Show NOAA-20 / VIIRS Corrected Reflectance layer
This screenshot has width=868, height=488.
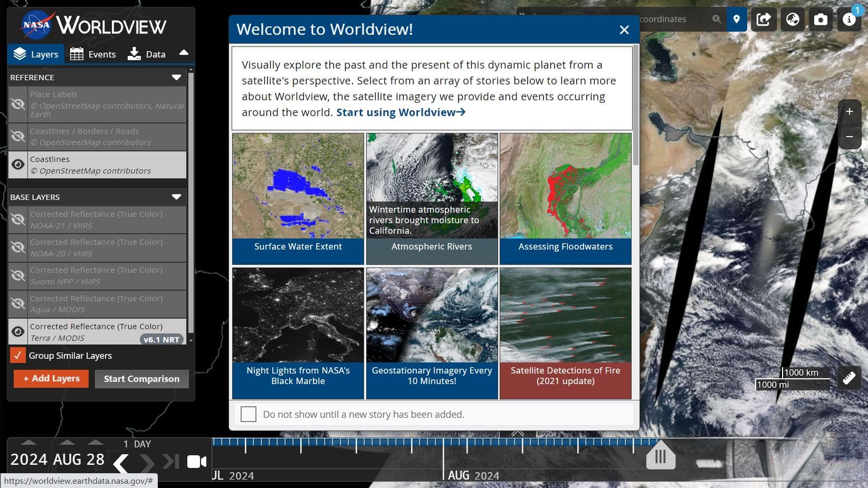pos(18,247)
